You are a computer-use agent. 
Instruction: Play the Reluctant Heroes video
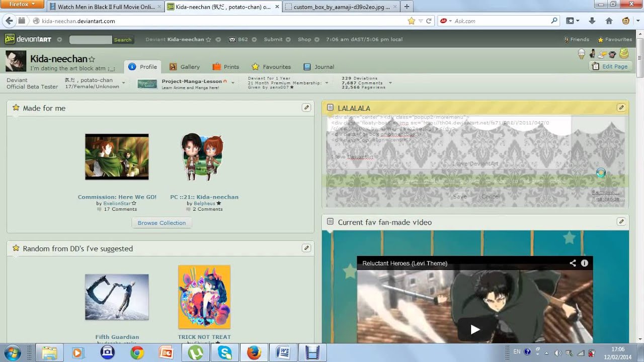(475, 329)
